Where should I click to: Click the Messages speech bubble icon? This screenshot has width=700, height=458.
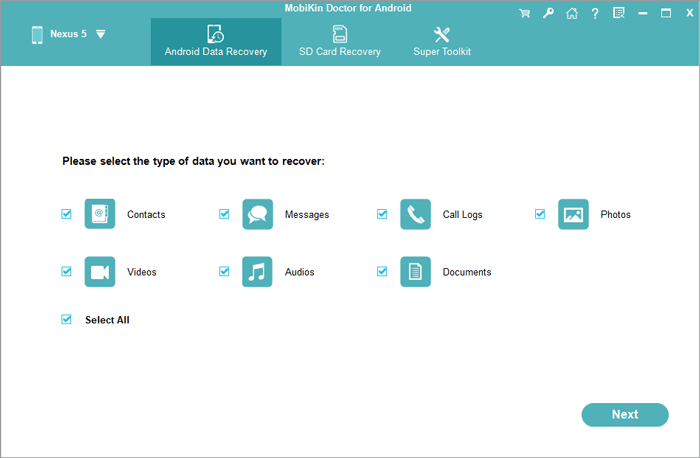pos(257,214)
